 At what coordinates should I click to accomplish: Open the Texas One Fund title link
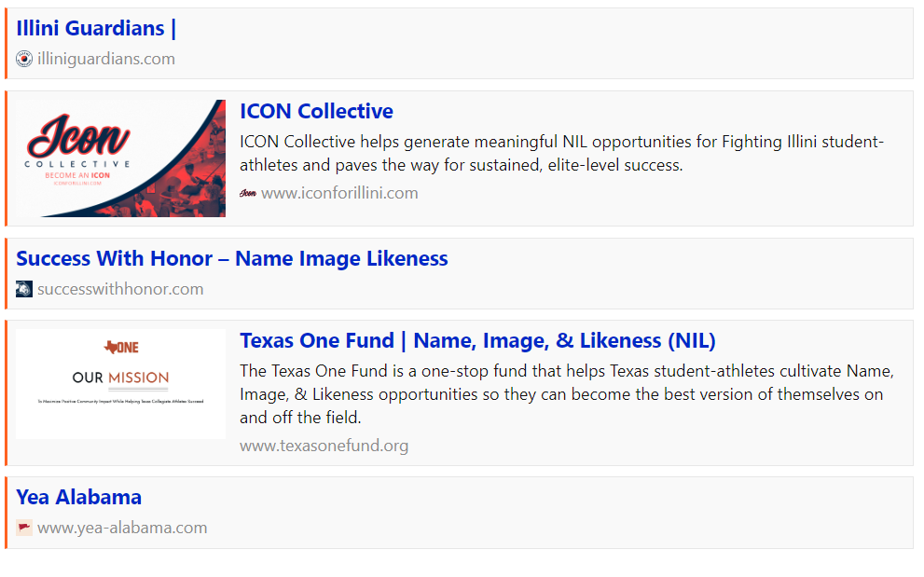click(477, 340)
